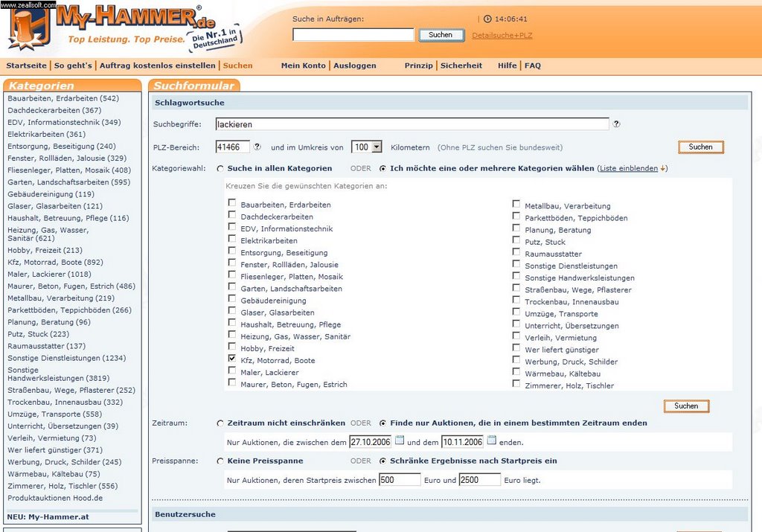Screen dimensions: 762x532
Task: Tick the Trockenbau, Innenausbau checkbox
Action: point(516,300)
